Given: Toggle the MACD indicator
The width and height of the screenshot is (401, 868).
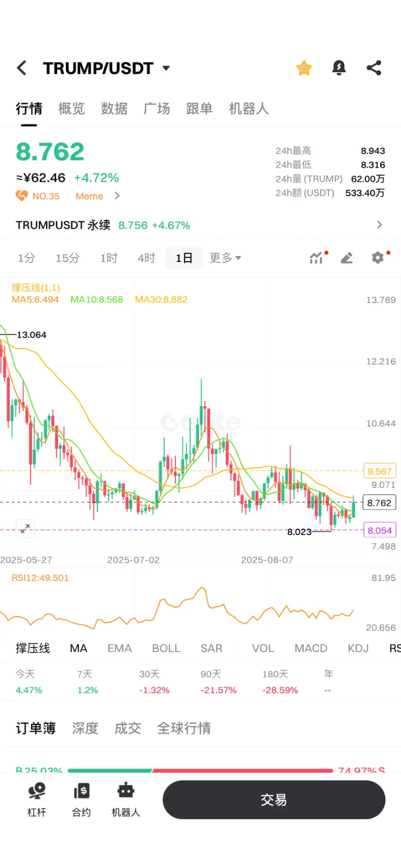Looking at the screenshot, I should (311, 648).
